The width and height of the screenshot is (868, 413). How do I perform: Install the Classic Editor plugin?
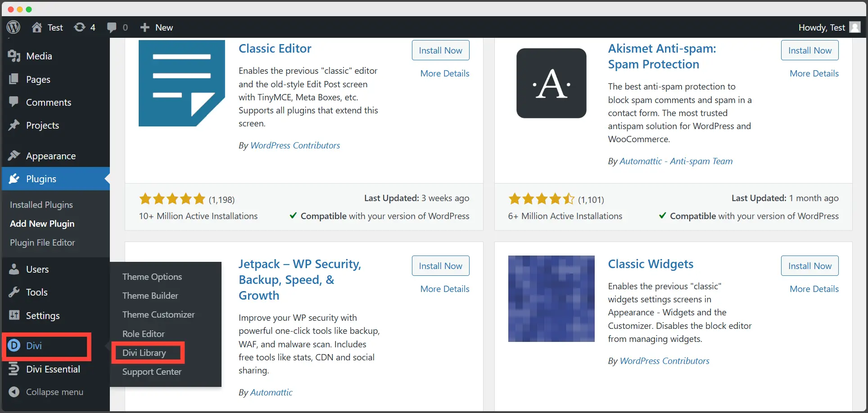[440, 50]
